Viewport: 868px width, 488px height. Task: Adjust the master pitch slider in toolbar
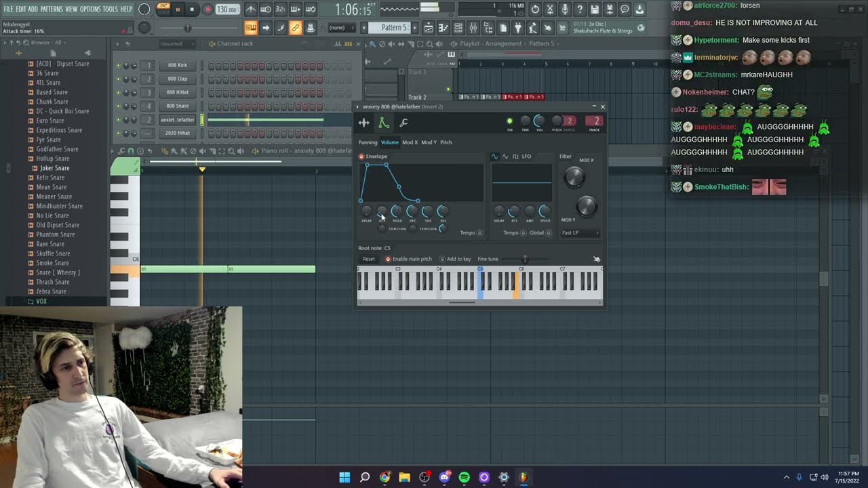(188, 28)
